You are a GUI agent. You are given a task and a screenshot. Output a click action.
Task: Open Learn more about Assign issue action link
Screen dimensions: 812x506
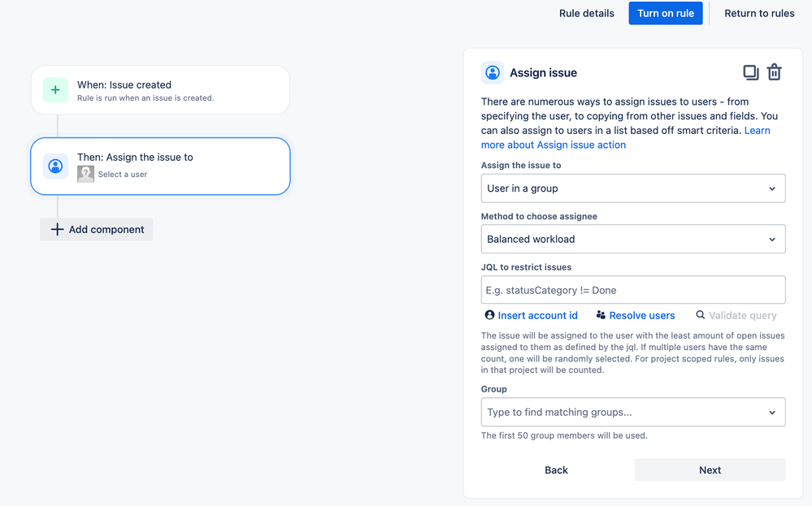pos(626,137)
